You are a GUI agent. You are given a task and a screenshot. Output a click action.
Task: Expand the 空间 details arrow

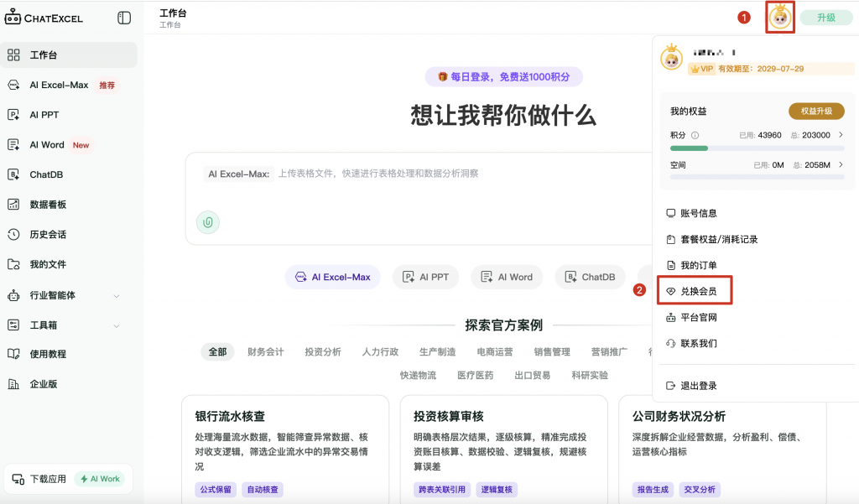pyautogui.click(x=841, y=164)
